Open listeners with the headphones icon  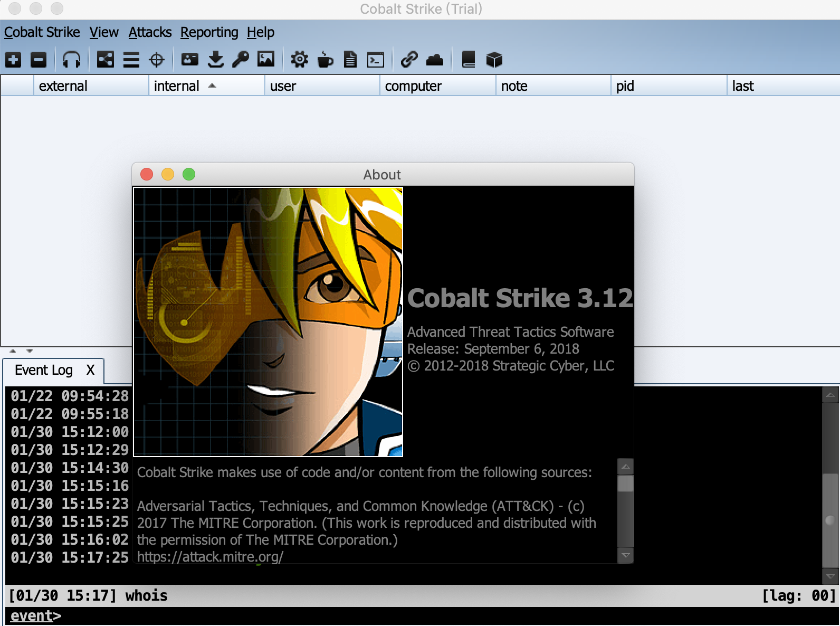click(71, 60)
